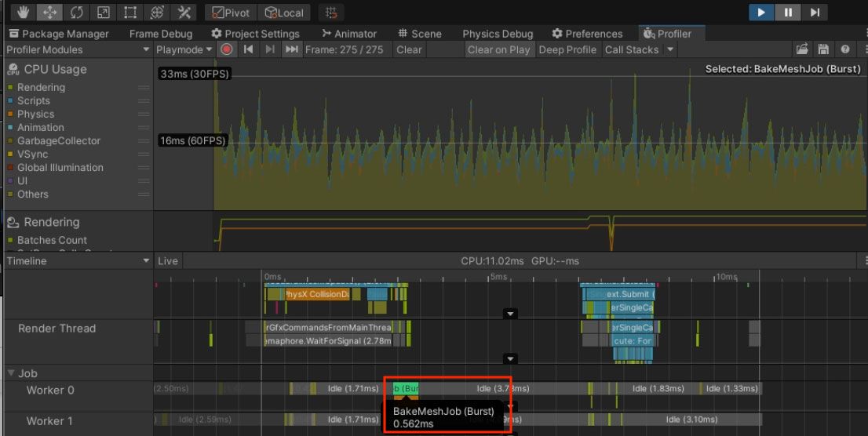This screenshot has width=868, height=436.
Task: Open the profiler help icon
Action: [x=844, y=49]
